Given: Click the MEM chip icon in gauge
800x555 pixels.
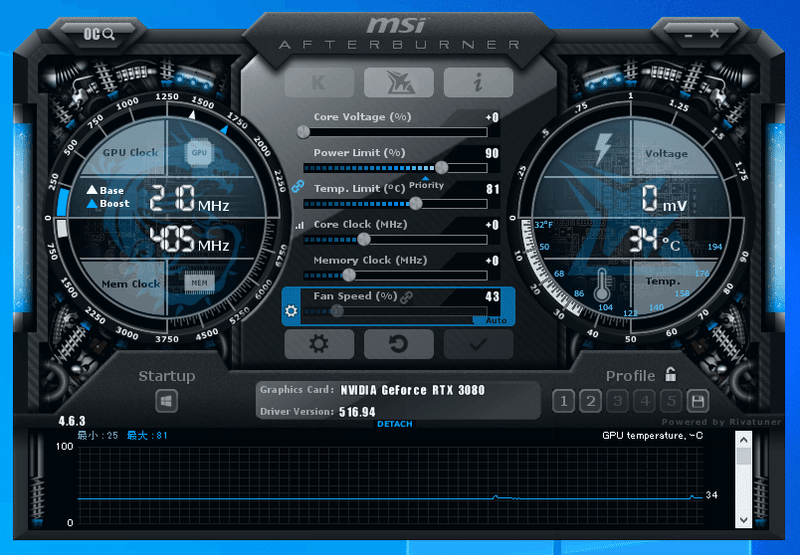Looking at the screenshot, I should (x=199, y=283).
